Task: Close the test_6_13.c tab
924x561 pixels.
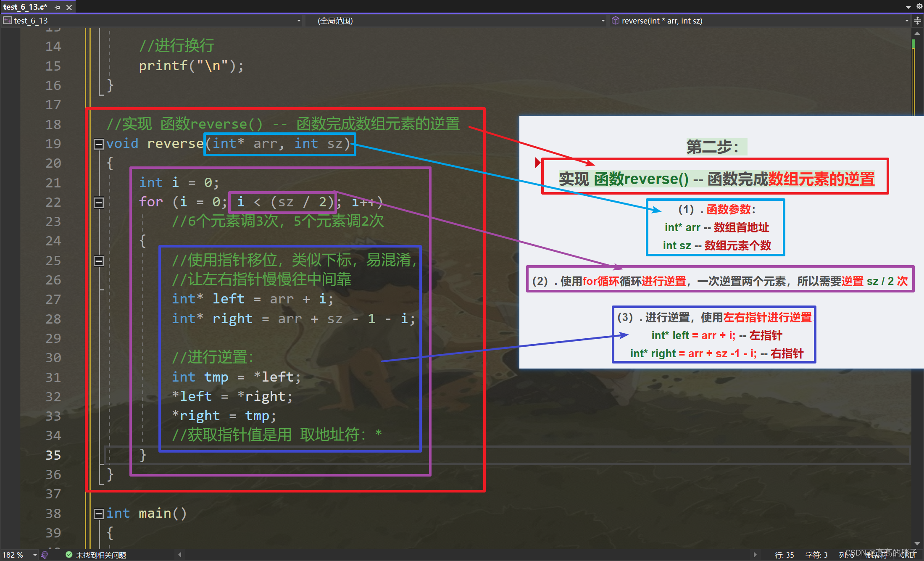Action: tap(69, 7)
